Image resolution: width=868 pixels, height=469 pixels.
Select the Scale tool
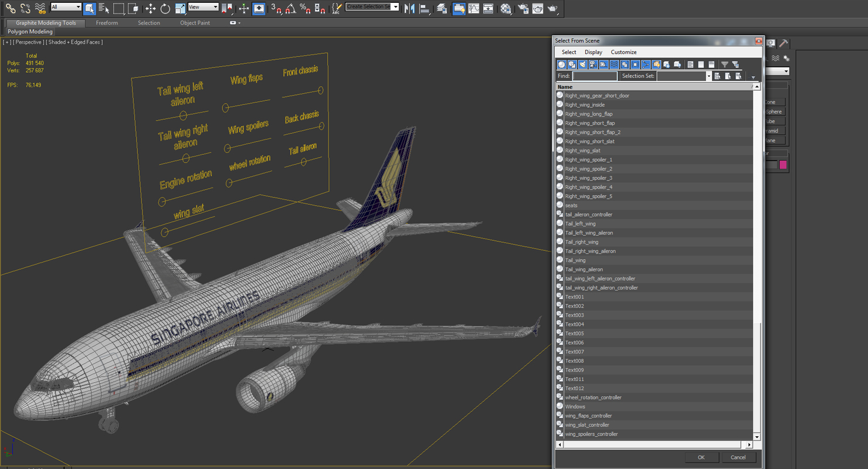[x=180, y=8]
